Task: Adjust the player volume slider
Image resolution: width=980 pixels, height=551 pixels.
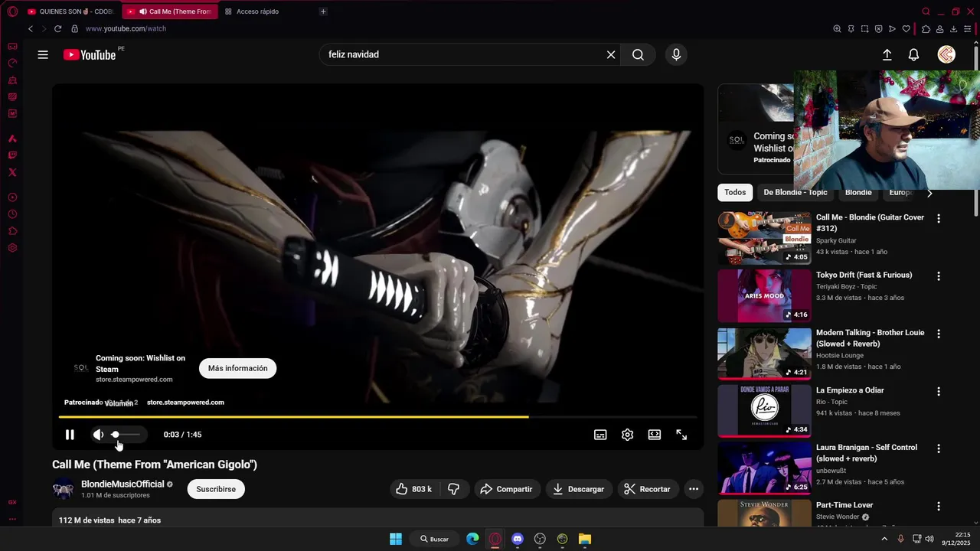Action: tap(126, 435)
